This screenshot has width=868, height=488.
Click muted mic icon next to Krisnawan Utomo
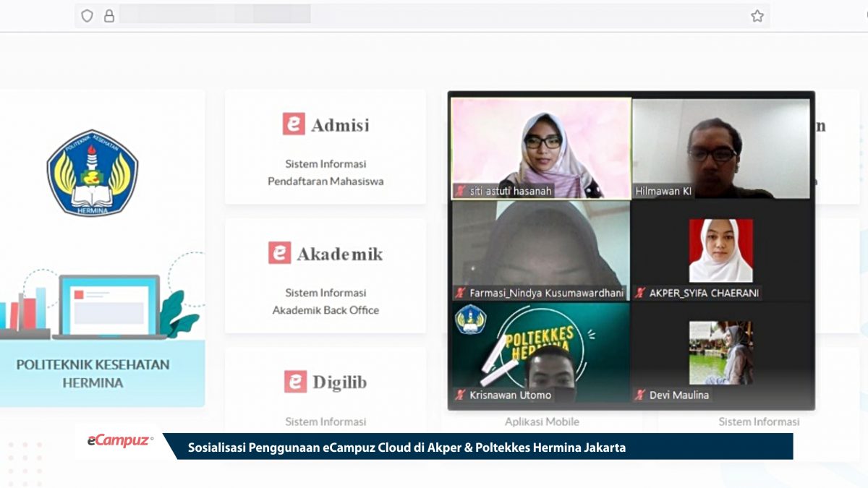(x=459, y=395)
